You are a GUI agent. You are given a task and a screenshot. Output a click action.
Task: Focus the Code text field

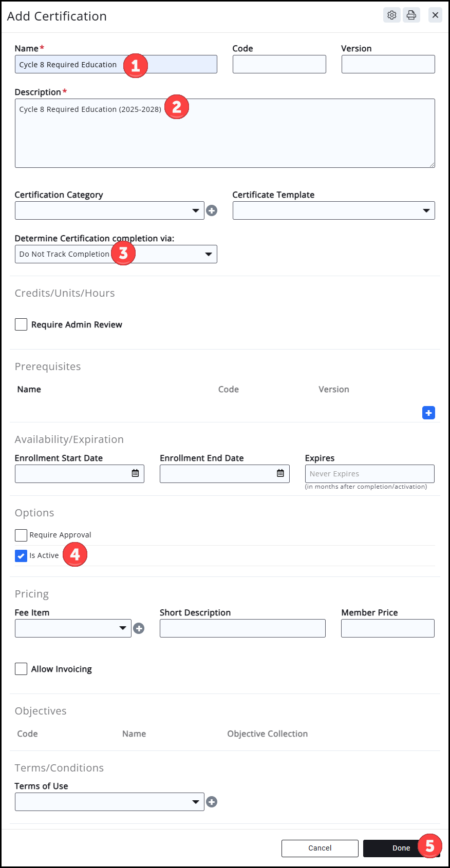pyautogui.click(x=279, y=64)
